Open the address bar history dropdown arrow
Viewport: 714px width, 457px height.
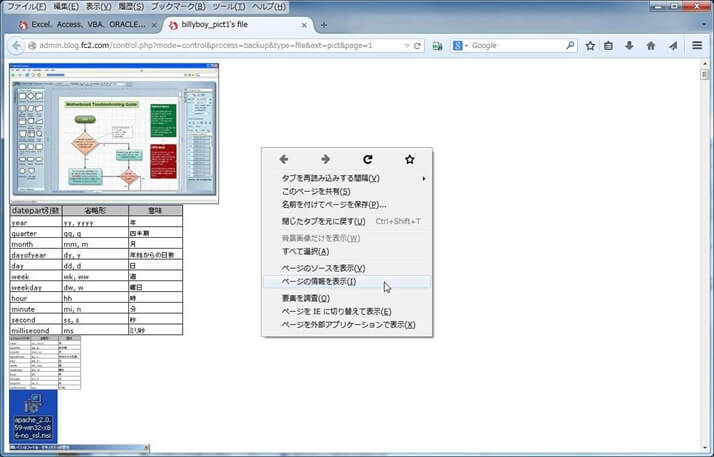click(x=407, y=46)
